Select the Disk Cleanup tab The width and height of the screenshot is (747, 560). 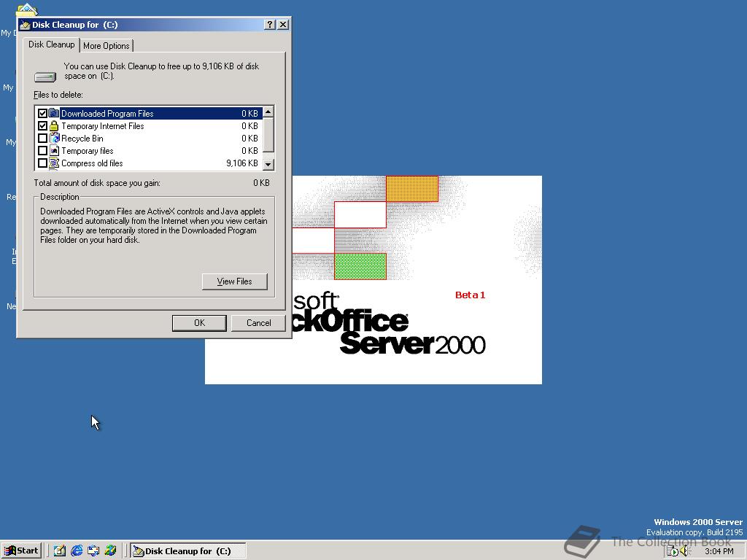pyautogui.click(x=52, y=44)
